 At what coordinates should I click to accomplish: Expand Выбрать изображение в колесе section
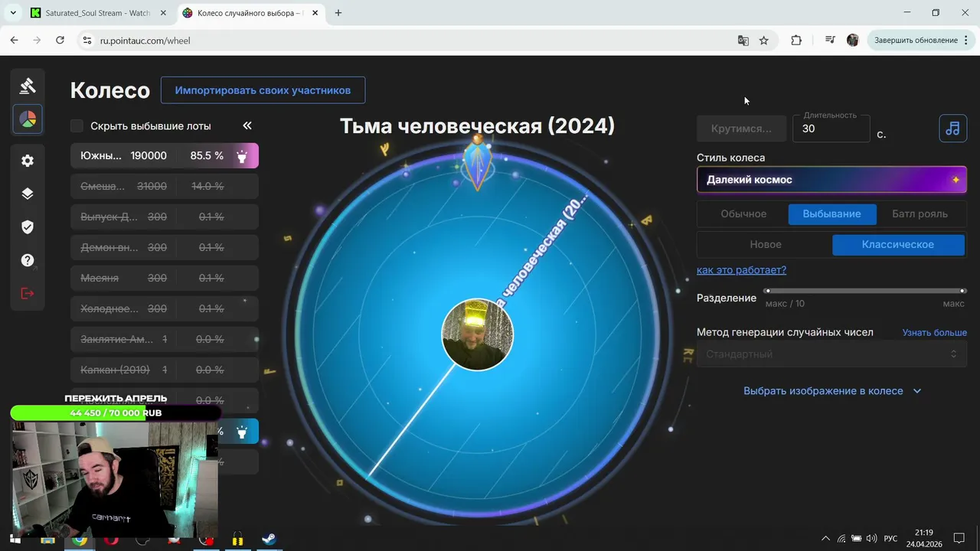831,391
